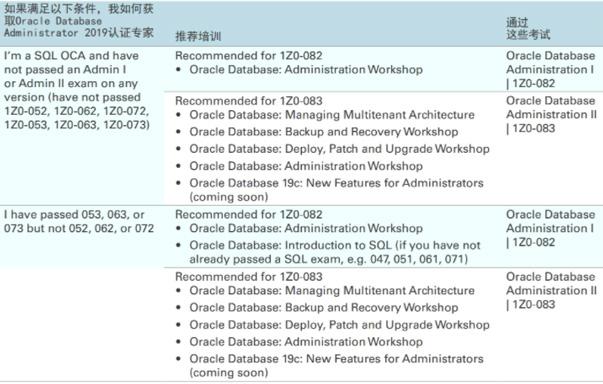Click top Administration I 1Z0-082 exam link
Screen dimensions: 603x384
coord(550,70)
